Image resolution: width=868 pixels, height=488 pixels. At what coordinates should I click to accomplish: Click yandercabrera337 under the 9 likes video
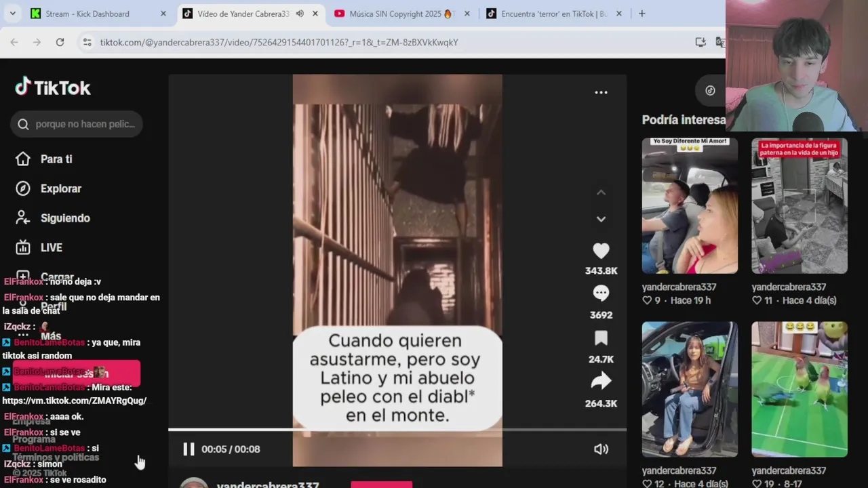click(x=679, y=287)
